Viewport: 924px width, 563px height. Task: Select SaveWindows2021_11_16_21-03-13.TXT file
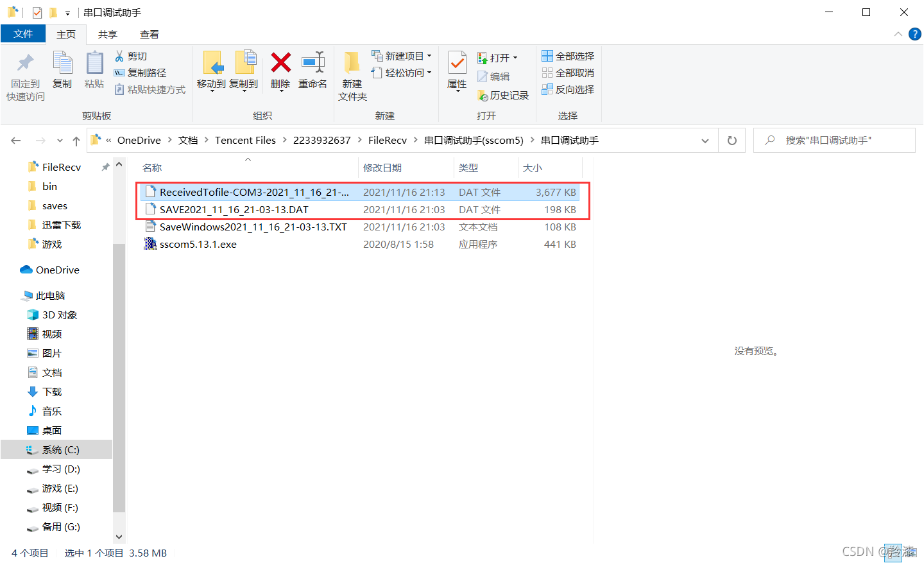[x=360, y=227]
